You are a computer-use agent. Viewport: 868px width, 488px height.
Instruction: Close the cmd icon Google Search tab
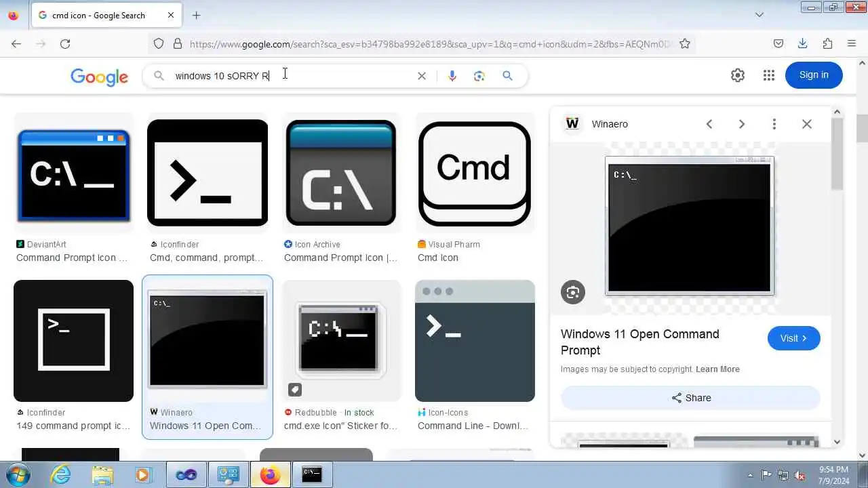pyautogui.click(x=171, y=15)
